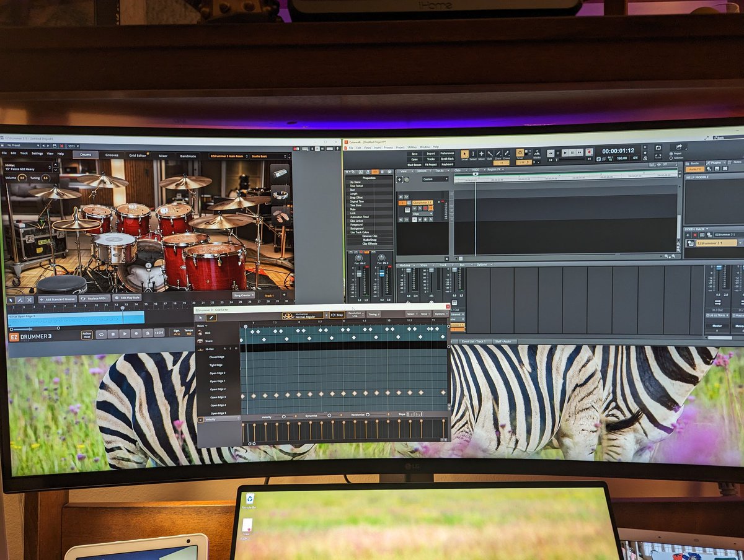Toggle loop in EZdrummer transport

click(x=101, y=334)
